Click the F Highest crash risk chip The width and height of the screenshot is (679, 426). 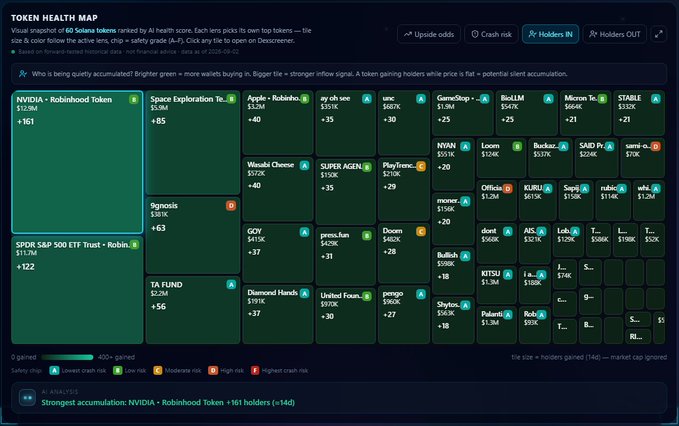pyautogui.click(x=255, y=371)
